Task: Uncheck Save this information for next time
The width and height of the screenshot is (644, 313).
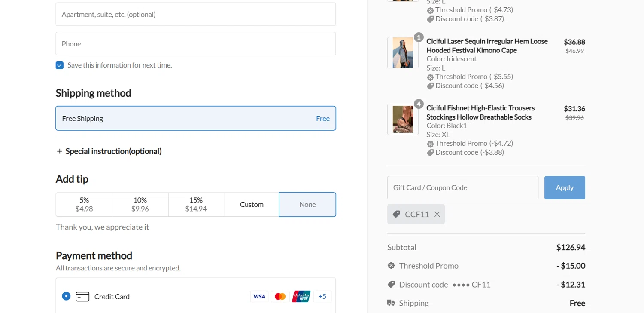Action: point(60,65)
